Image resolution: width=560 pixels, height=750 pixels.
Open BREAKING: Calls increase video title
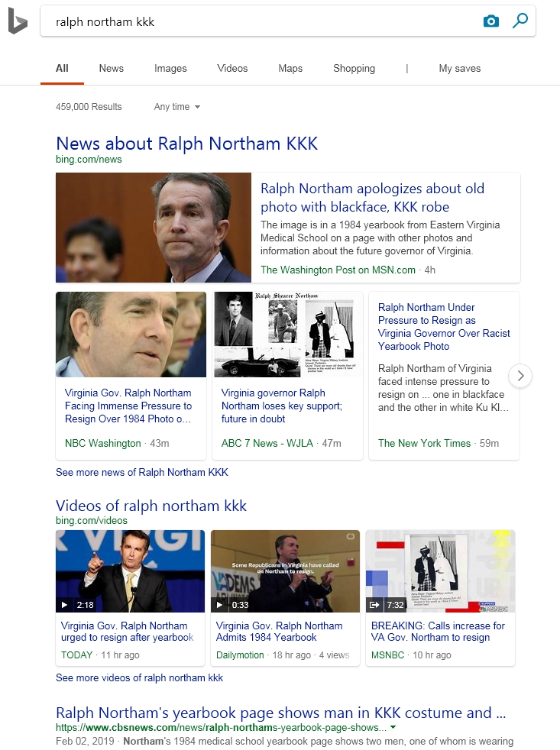pos(438,632)
